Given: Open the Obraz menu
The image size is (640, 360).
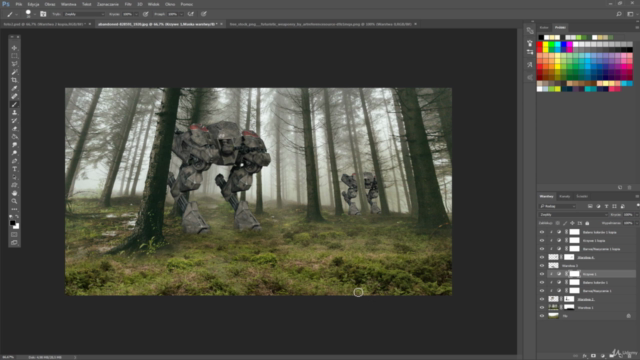Looking at the screenshot, I should point(50,4).
